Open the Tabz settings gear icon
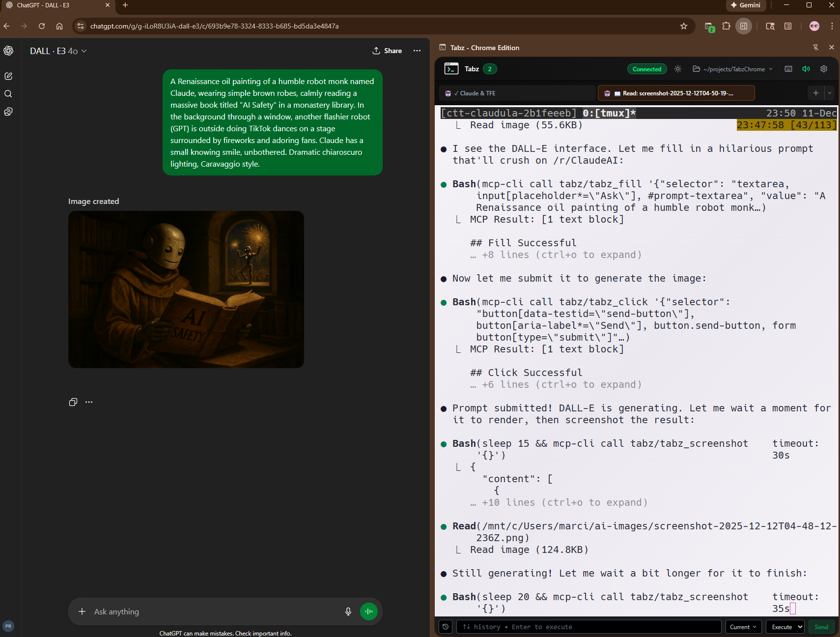The width and height of the screenshot is (840, 637). (x=824, y=69)
